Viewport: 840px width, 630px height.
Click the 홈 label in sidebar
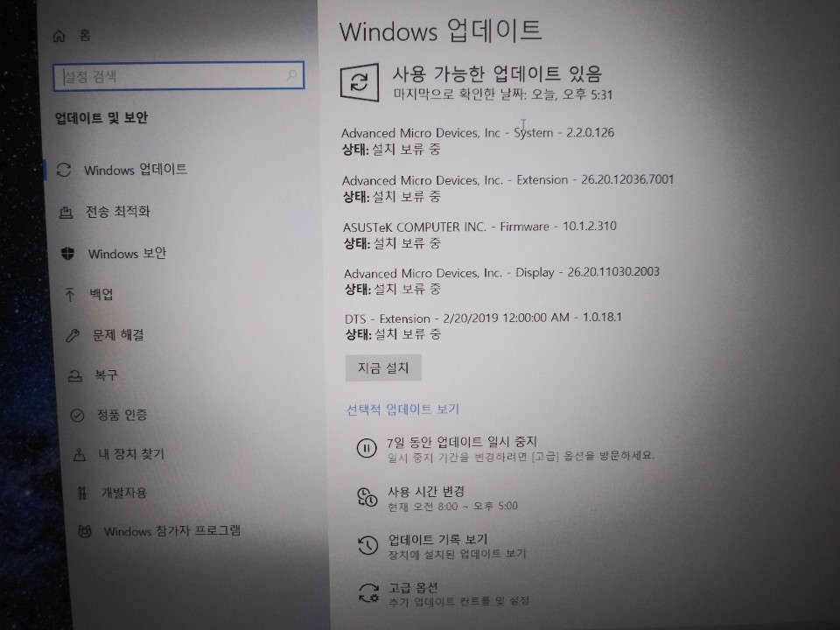click(x=85, y=35)
